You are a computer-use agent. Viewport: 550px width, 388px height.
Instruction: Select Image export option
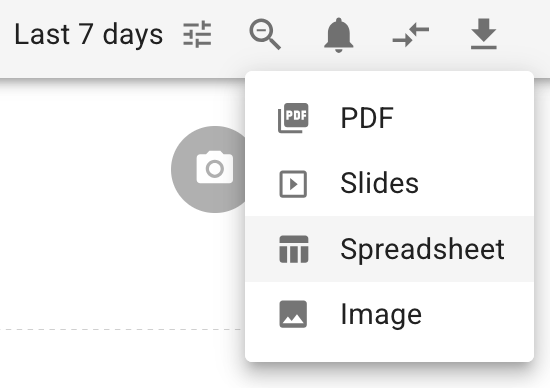tap(389, 314)
